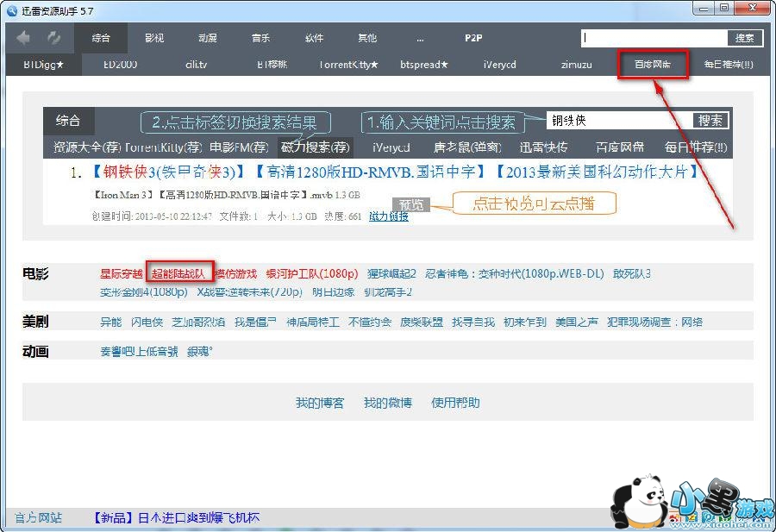This screenshot has height=532, width=776.
Task: Switch to the 音乐 tab
Action: (260, 38)
